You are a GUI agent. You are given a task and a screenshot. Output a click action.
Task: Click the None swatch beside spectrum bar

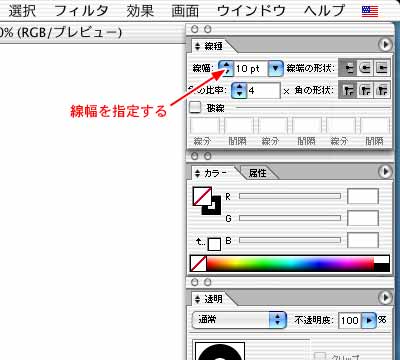pyautogui.click(x=198, y=264)
